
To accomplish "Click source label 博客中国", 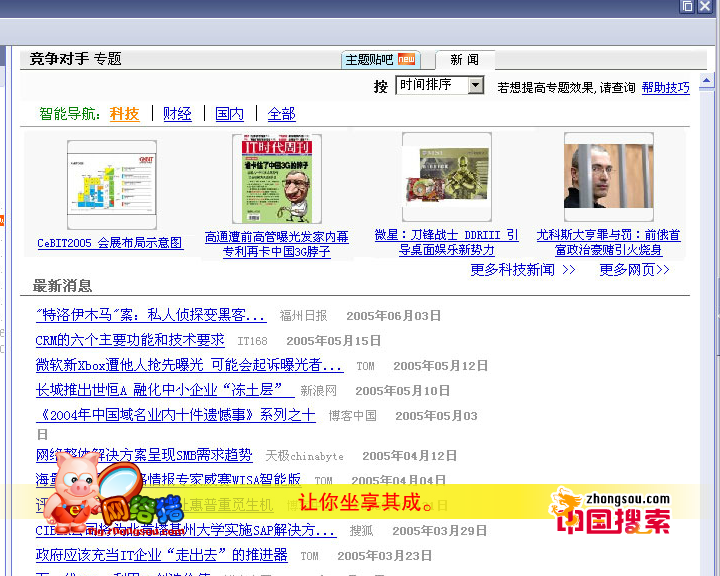I will pos(353,416).
